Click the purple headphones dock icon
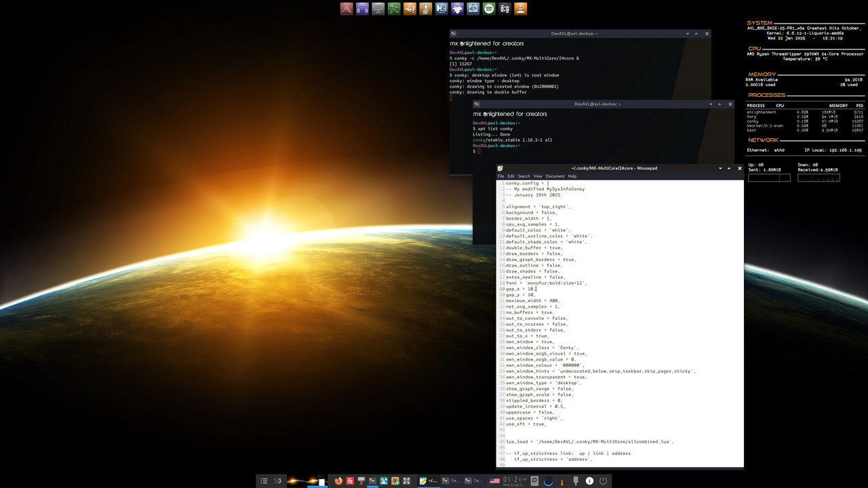The width and height of the screenshot is (868, 488). tap(363, 9)
